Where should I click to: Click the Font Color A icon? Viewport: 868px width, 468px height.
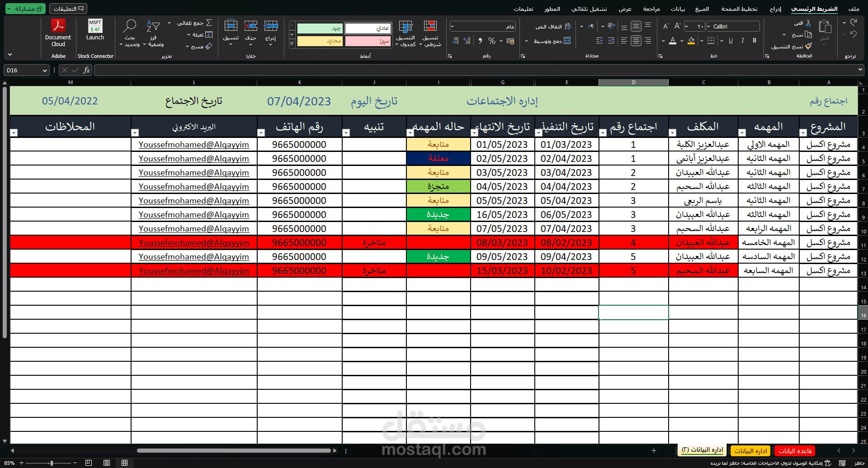coord(673,41)
